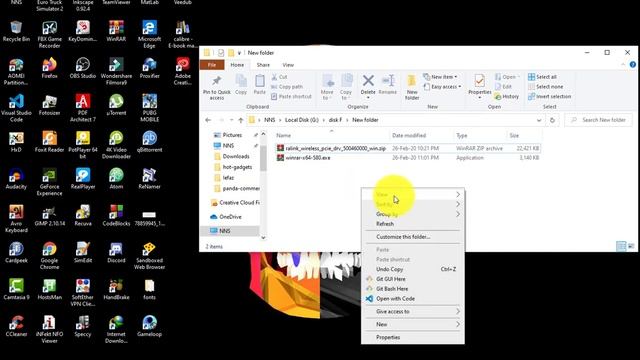Viewport: 640px width, 360px height.
Task: Open CCleaner desktop icon
Action: (x=16, y=326)
